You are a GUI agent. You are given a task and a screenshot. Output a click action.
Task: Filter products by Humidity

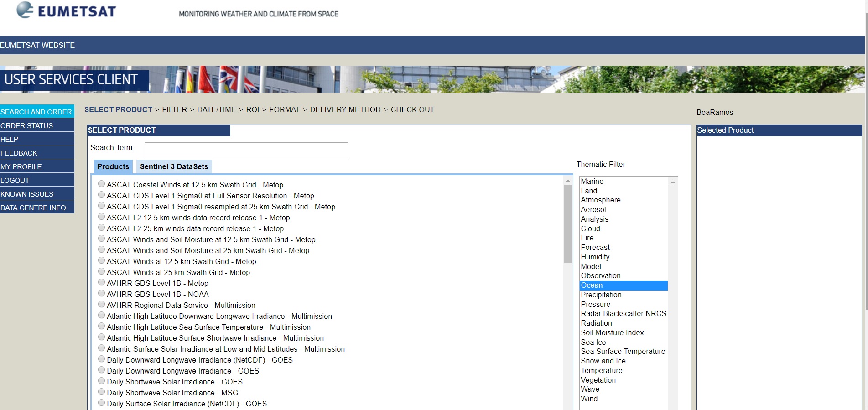click(x=624, y=257)
